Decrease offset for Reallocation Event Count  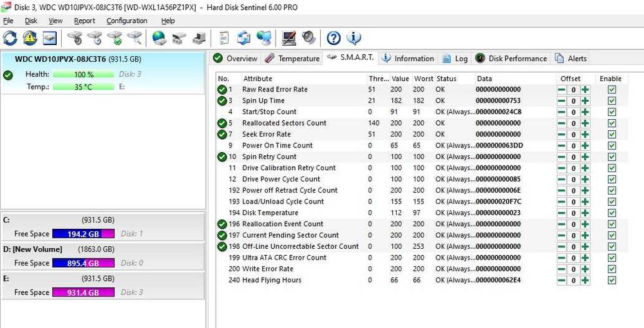point(562,224)
